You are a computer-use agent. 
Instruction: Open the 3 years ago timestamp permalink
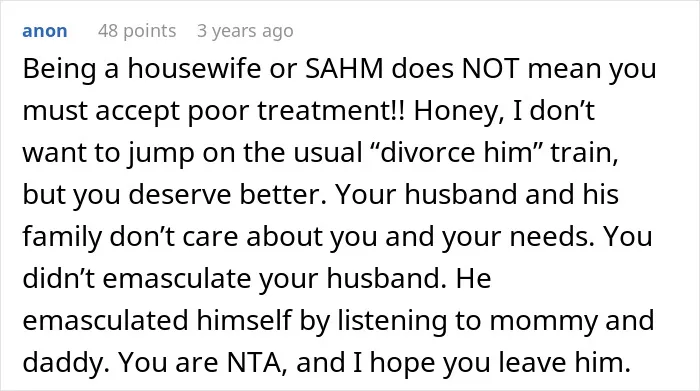[245, 31]
